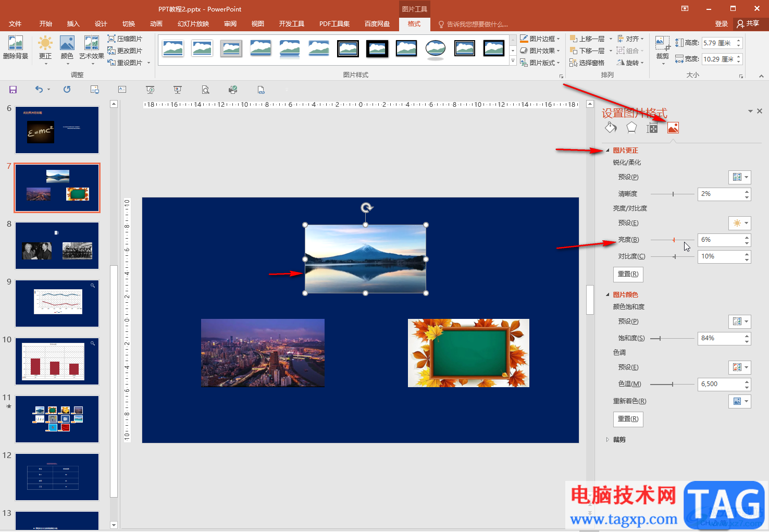Open the Picture Border (图片边框) dropdown
Screen dimensions: 769x532
(x=540, y=39)
